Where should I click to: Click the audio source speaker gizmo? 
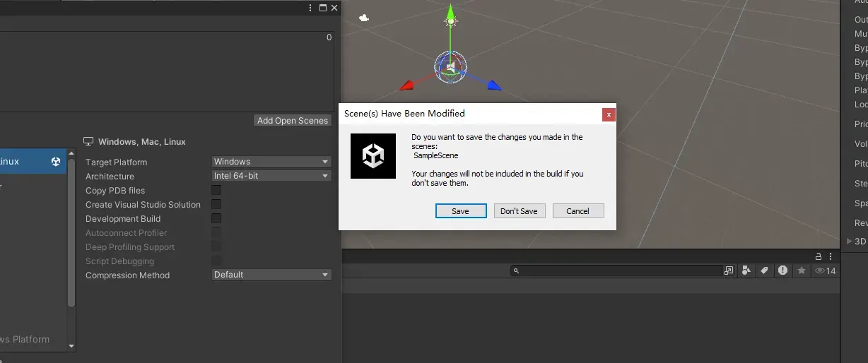tap(450, 67)
